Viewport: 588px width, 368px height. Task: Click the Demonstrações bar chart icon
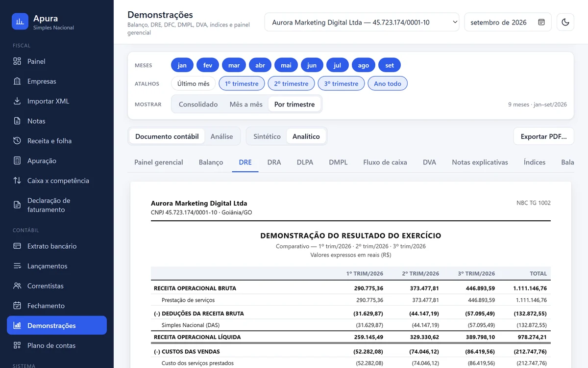pyautogui.click(x=17, y=326)
